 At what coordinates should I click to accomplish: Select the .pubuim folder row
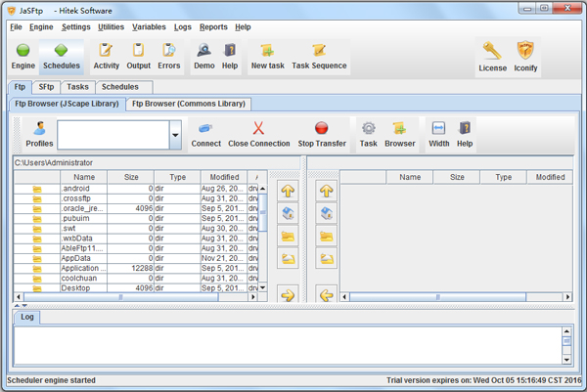pyautogui.click(x=136, y=218)
